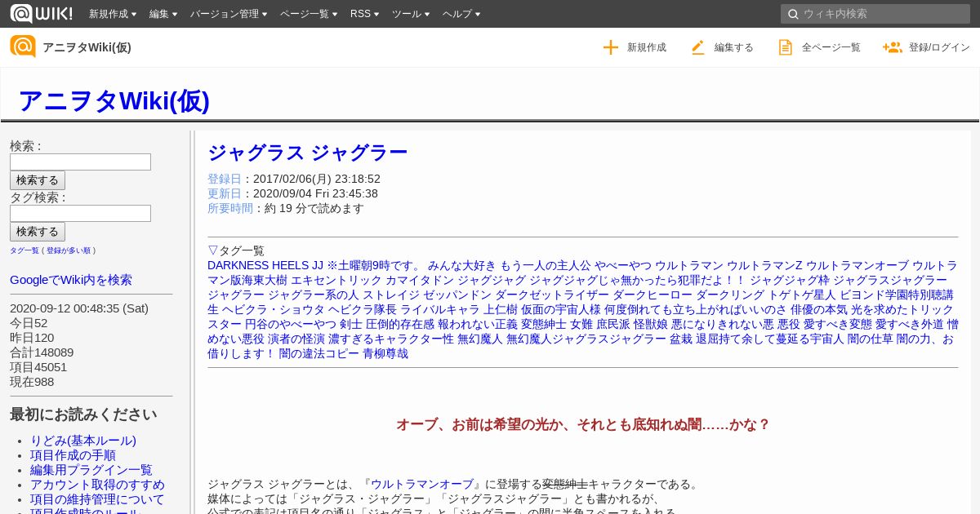Open the 項目の維持管理について link
Viewport: 980px width, 514px height.
[97, 499]
